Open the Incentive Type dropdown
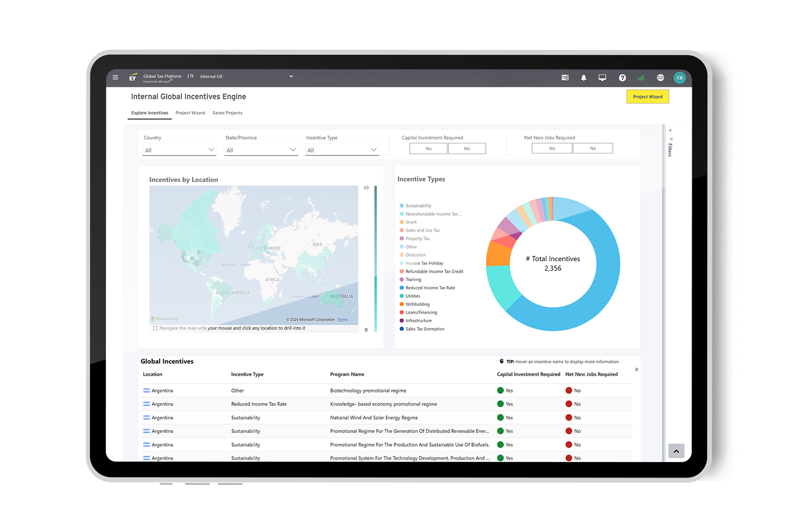Viewport: 798px width, 532px height. 342,150
